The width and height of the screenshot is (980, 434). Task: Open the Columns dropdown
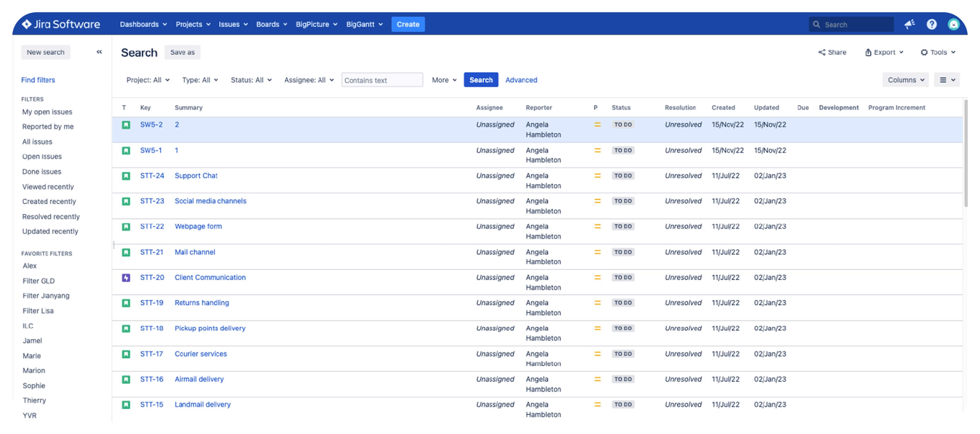pos(906,80)
